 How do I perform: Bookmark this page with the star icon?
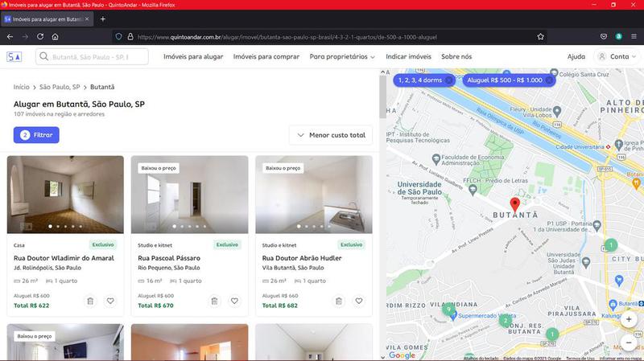pyautogui.click(x=541, y=36)
